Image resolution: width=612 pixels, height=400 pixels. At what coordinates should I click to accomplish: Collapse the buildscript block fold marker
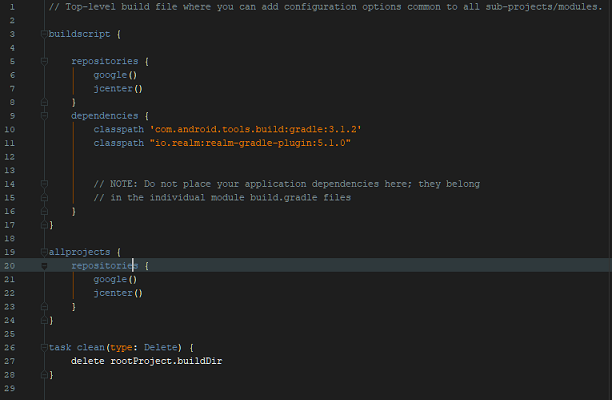(x=44, y=34)
